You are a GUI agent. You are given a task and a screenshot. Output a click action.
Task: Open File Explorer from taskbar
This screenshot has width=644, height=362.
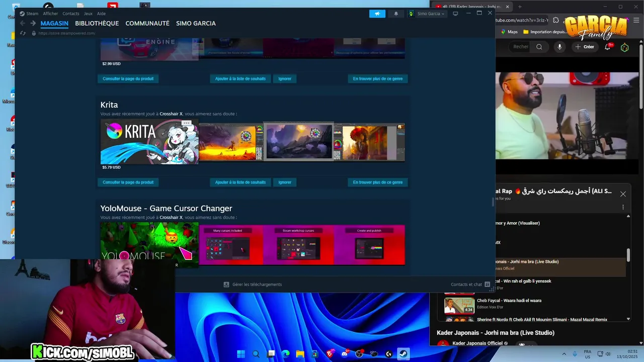pyautogui.click(x=300, y=354)
